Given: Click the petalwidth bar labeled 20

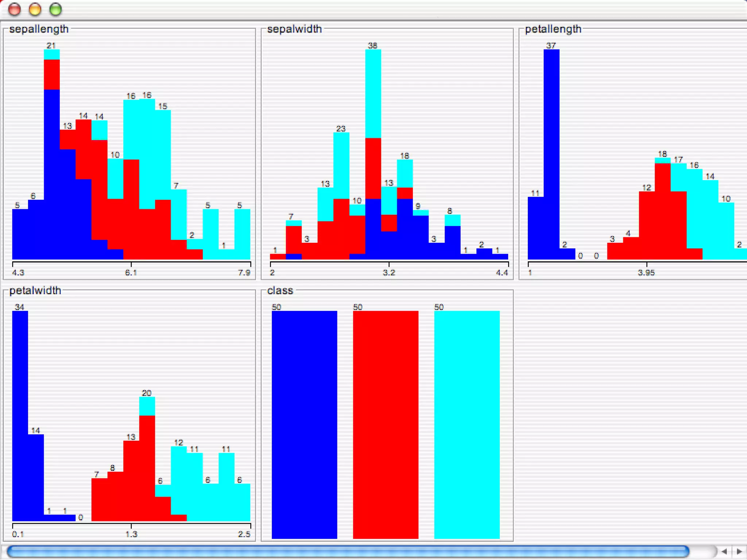Looking at the screenshot, I should click(x=147, y=459).
